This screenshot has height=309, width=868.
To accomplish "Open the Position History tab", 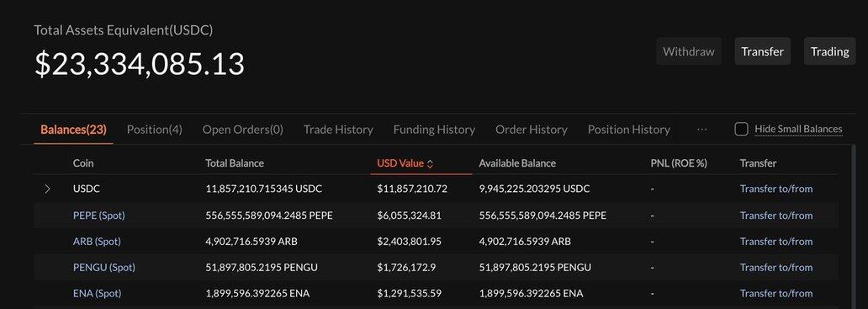I will [x=629, y=130].
